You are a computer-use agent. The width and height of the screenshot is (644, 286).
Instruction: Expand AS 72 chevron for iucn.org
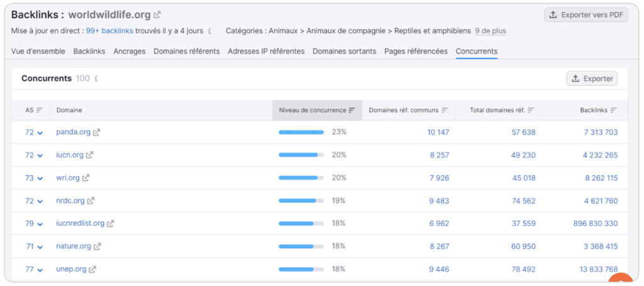pos(40,155)
